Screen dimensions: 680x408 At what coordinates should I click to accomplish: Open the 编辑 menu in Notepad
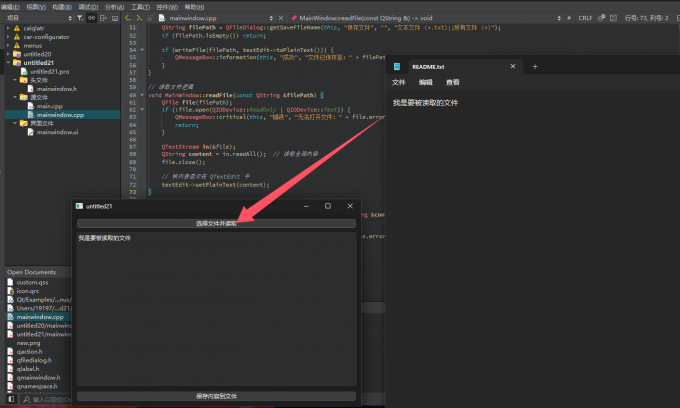[426, 82]
